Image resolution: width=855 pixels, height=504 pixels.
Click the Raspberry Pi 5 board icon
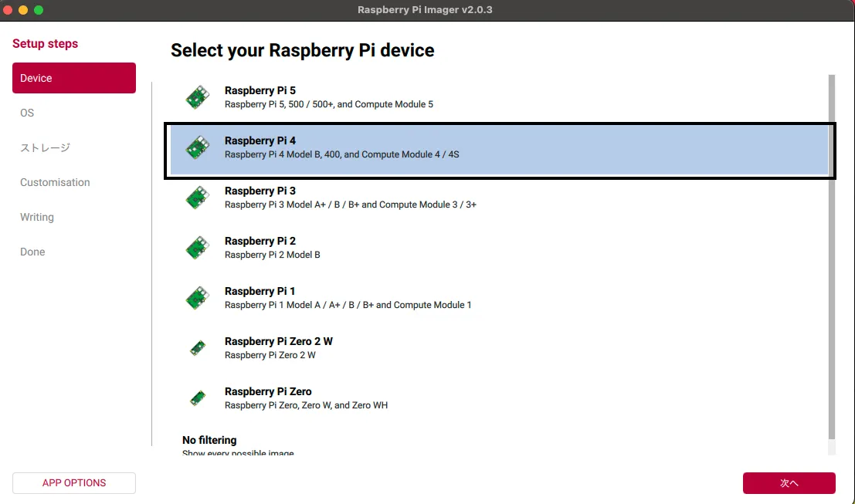(x=198, y=97)
